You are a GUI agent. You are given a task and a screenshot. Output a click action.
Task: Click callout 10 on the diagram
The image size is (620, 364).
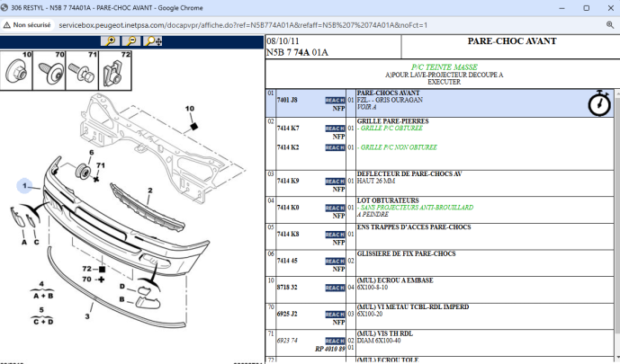pyautogui.click(x=190, y=108)
